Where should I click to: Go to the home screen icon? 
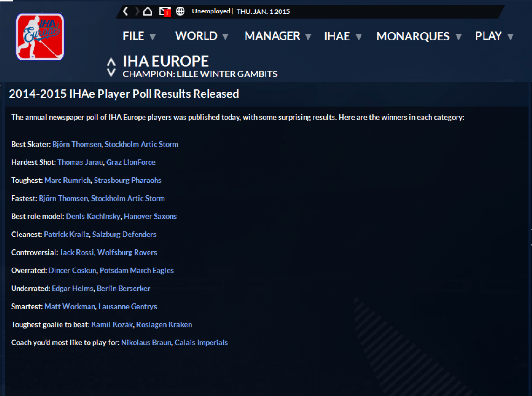148,11
